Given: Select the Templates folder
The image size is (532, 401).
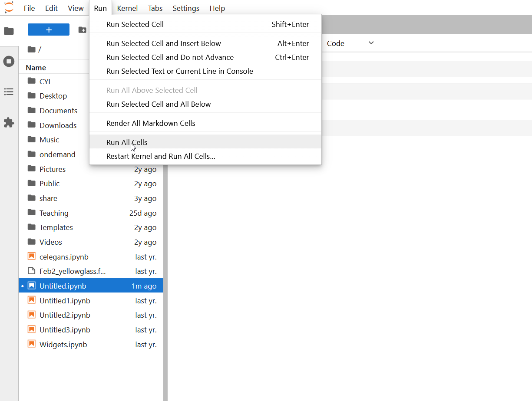Looking at the screenshot, I should click(91, 227).
